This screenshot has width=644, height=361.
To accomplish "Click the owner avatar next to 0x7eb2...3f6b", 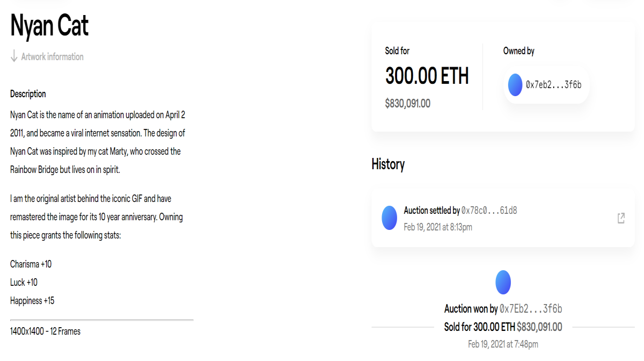I will tap(515, 85).
